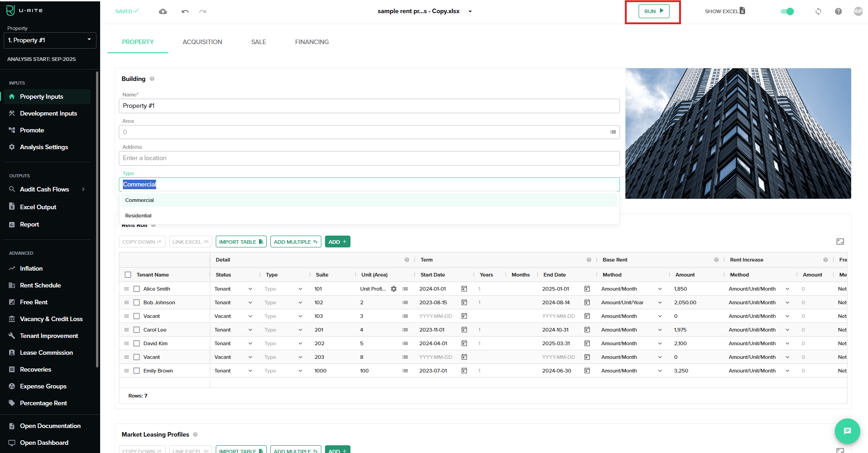Check the Emily Brown row checkbox
Screen dimensions: 868x453
pyautogui.click(x=137, y=371)
